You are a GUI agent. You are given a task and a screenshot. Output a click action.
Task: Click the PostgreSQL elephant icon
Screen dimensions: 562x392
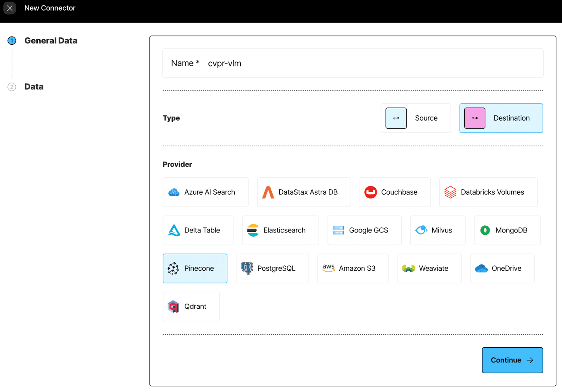pyautogui.click(x=247, y=268)
